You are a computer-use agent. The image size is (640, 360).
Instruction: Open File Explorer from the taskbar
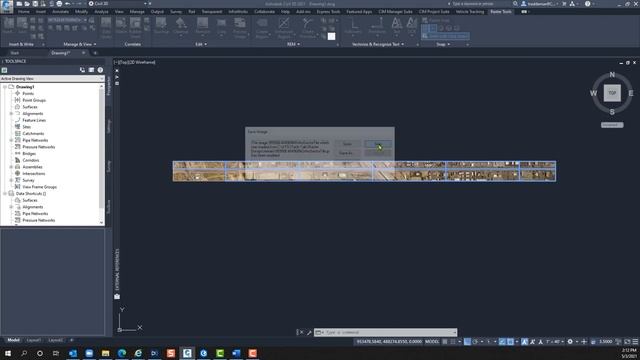[x=105, y=353]
